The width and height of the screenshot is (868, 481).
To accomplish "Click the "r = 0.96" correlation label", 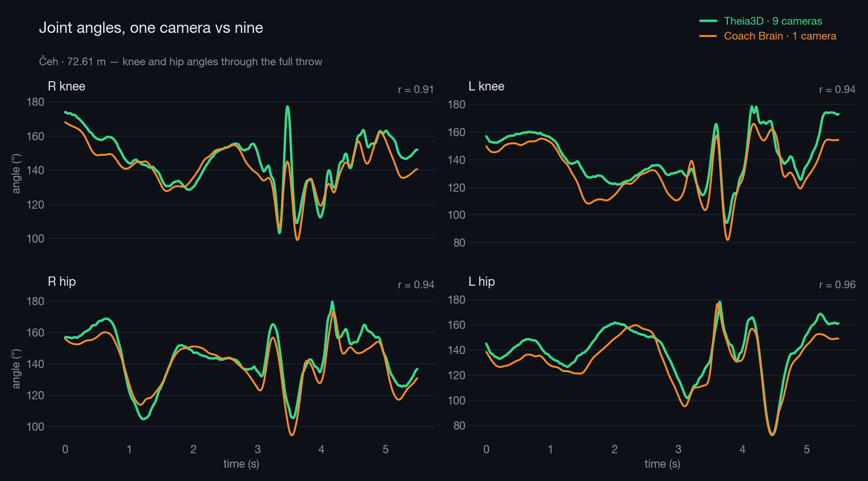I will tap(837, 285).
